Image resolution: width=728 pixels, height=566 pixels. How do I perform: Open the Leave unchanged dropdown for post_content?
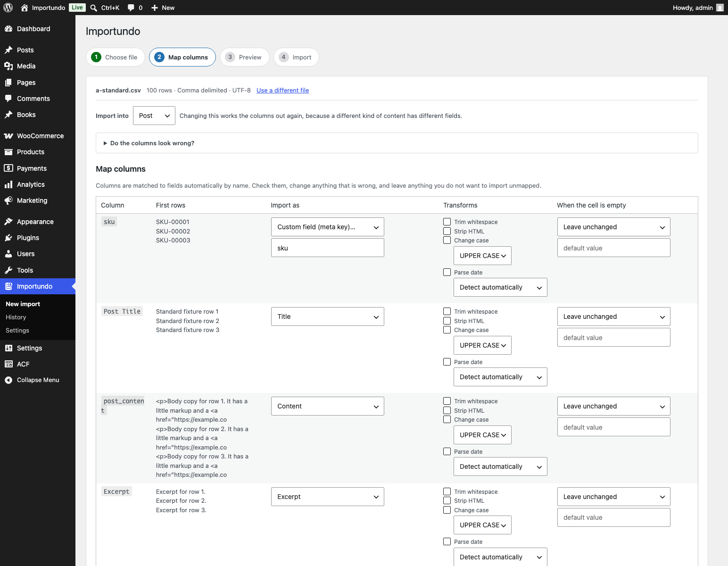[x=614, y=406]
